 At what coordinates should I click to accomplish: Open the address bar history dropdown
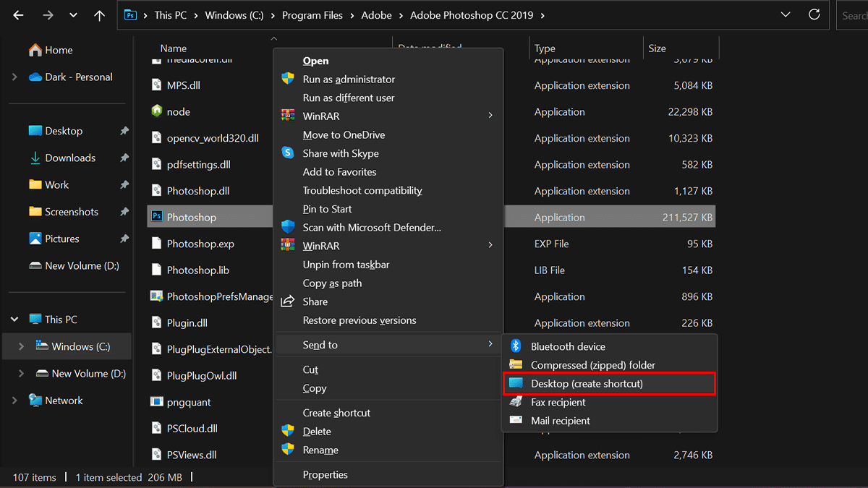click(786, 15)
